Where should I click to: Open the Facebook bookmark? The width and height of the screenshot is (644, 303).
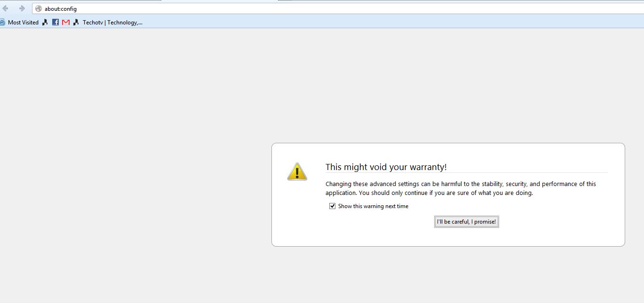tap(56, 22)
